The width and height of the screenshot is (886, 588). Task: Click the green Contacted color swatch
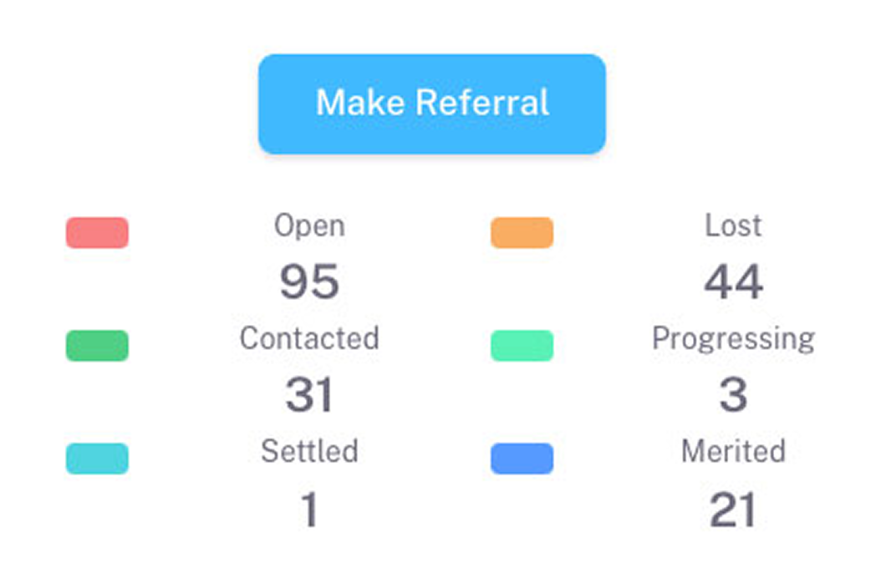pyautogui.click(x=97, y=346)
